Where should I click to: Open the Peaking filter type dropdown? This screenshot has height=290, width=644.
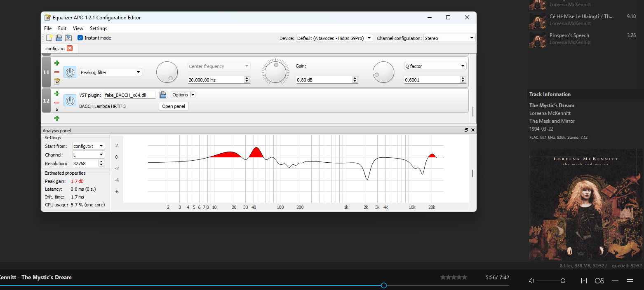point(110,72)
